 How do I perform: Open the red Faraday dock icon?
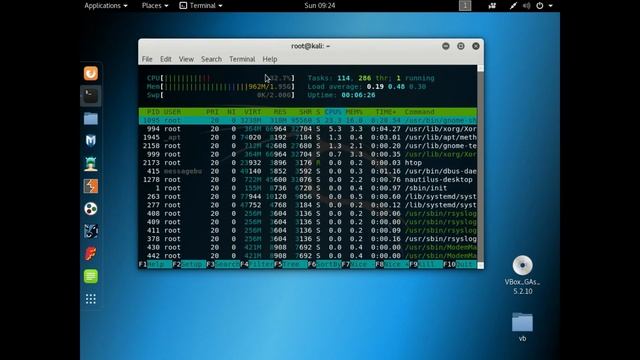pos(91,253)
